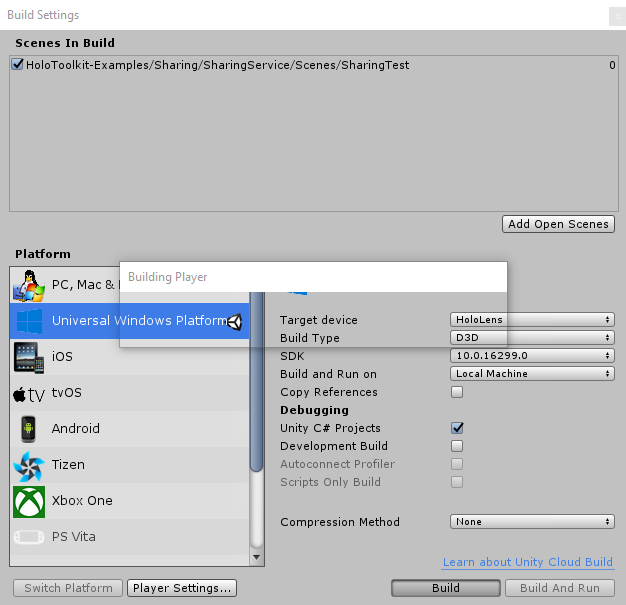
Task: Click the scene index number 0
Action: point(612,65)
